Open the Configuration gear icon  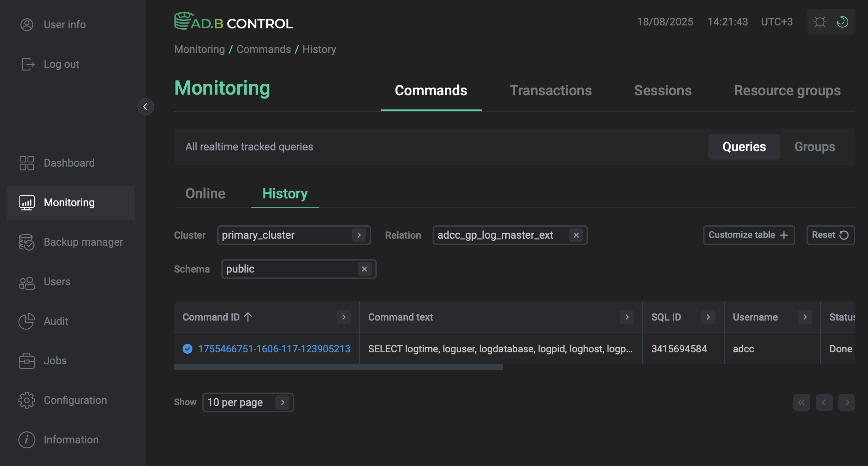click(26, 400)
